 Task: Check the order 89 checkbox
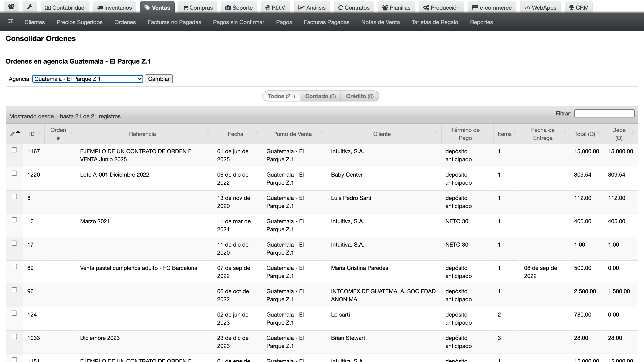[x=14, y=266]
